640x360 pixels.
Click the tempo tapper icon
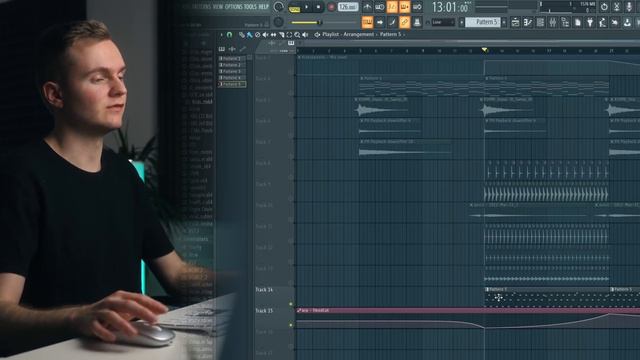pyautogui.click(x=602, y=22)
